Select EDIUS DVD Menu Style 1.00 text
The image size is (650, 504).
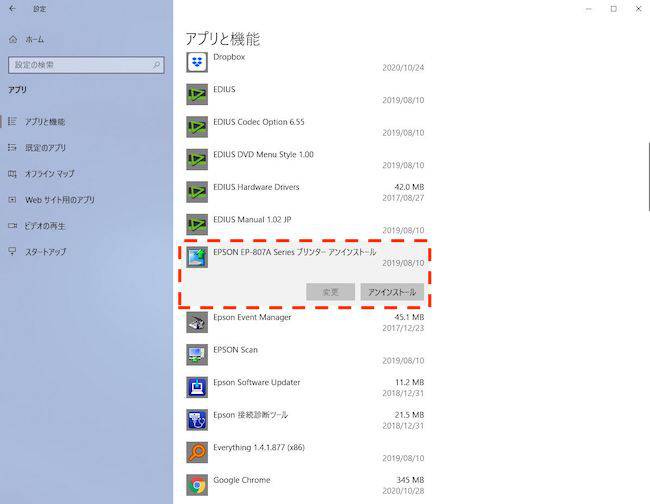[263, 154]
